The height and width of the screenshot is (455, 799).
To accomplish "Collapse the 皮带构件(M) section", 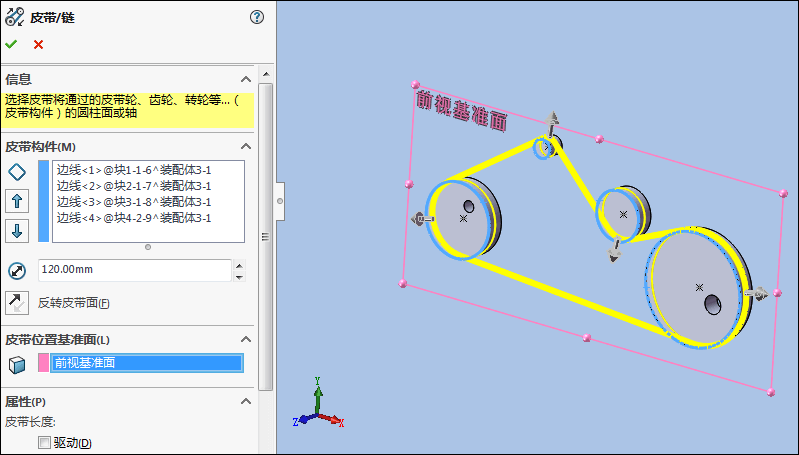I will click(x=246, y=146).
